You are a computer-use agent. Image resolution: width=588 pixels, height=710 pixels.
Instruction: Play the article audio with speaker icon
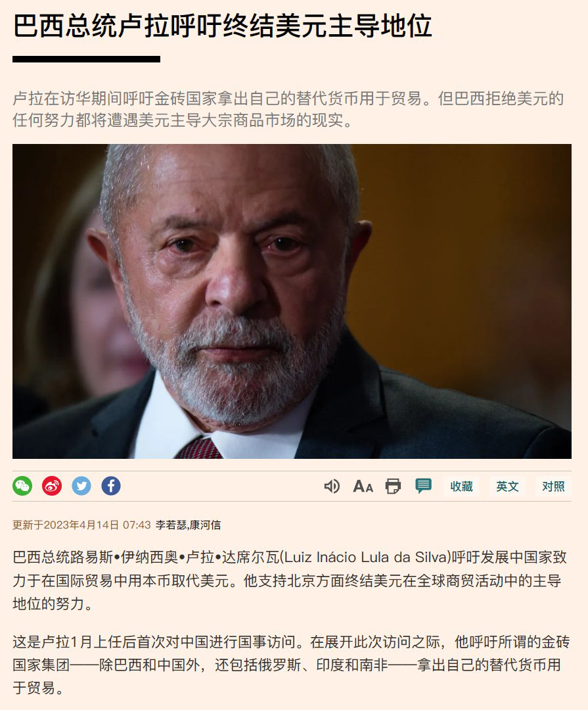coord(332,486)
